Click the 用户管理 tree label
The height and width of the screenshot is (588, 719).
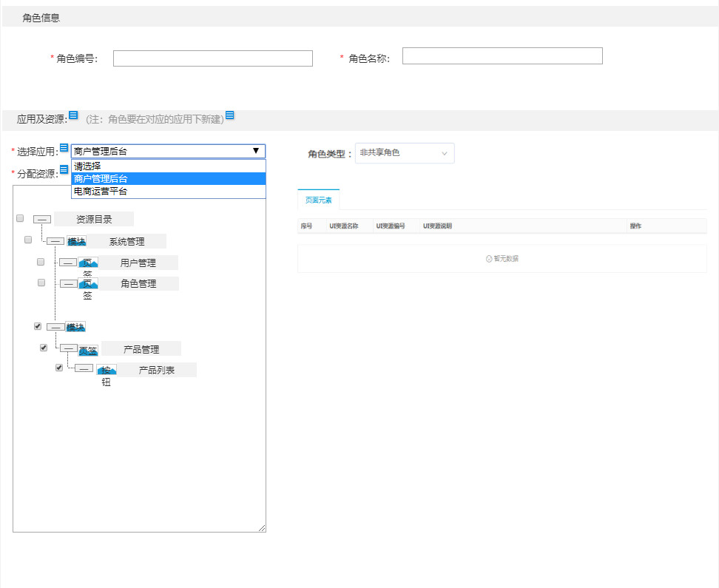[x=138, y=263]
